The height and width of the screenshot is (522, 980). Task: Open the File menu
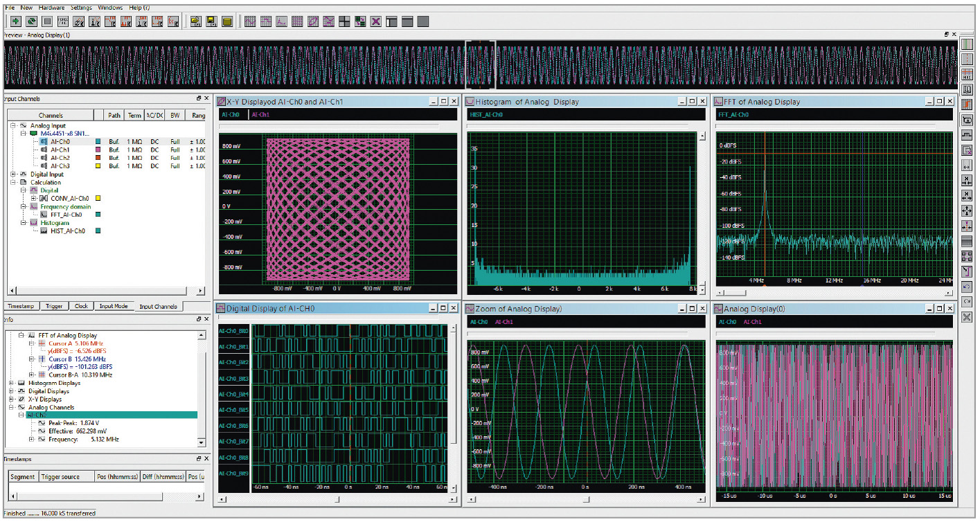pyautogui.click(x=10, y=8)
